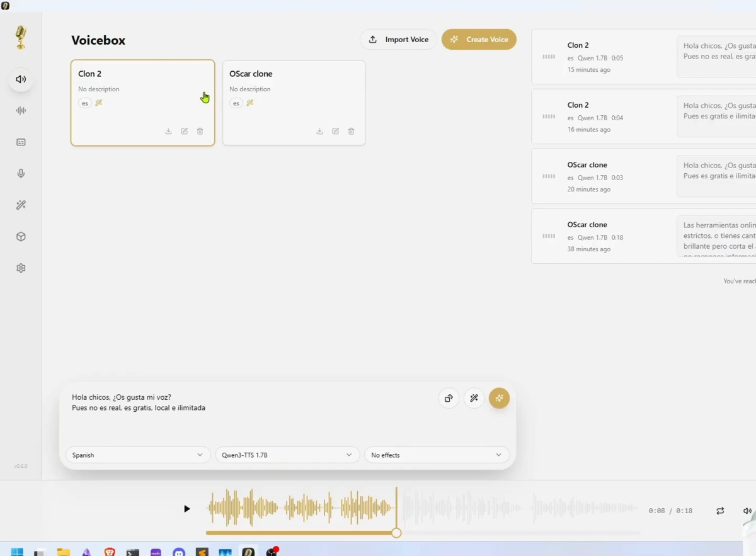Click the v0.5.0 version label

click(x=21, y=466)
